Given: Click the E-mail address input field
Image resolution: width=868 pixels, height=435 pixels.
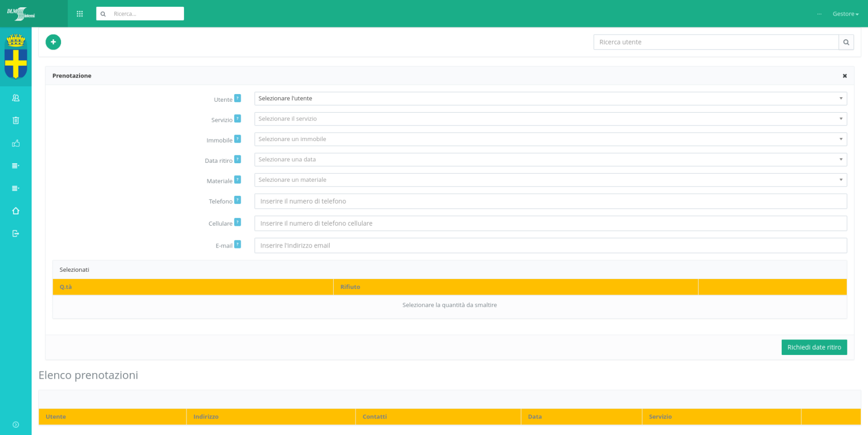Looking at the screenshot, I should point(550,245).
